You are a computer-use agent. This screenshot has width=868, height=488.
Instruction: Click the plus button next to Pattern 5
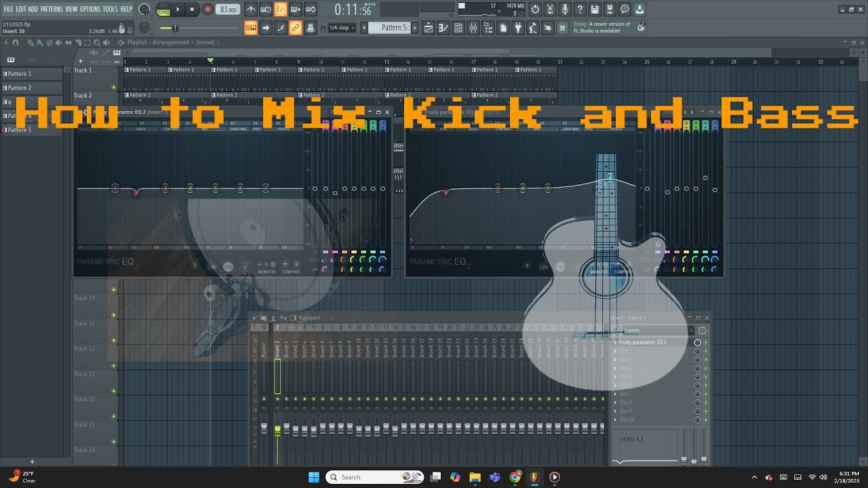(x=415, y=28)
